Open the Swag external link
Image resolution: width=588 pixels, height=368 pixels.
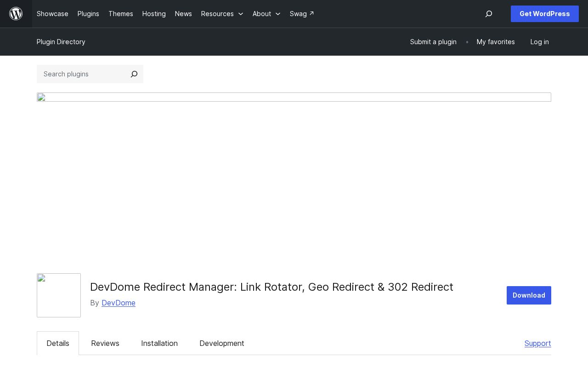coord(302,14)
